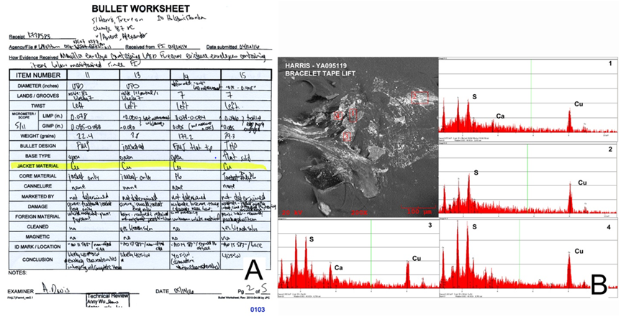Image resolution: width=644 pixels, height=327 pixels.
Task: Select the MARKETED BY row label
Action: (x=38, y=196)
